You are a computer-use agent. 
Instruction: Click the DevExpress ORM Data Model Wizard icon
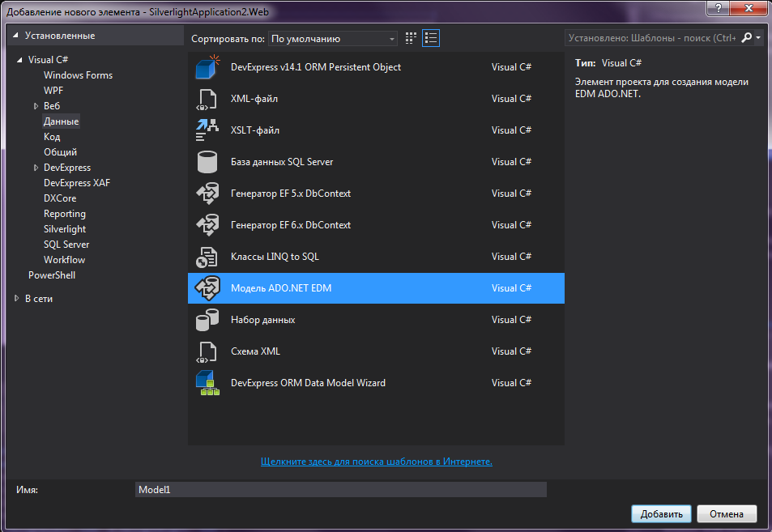point(207,383)
